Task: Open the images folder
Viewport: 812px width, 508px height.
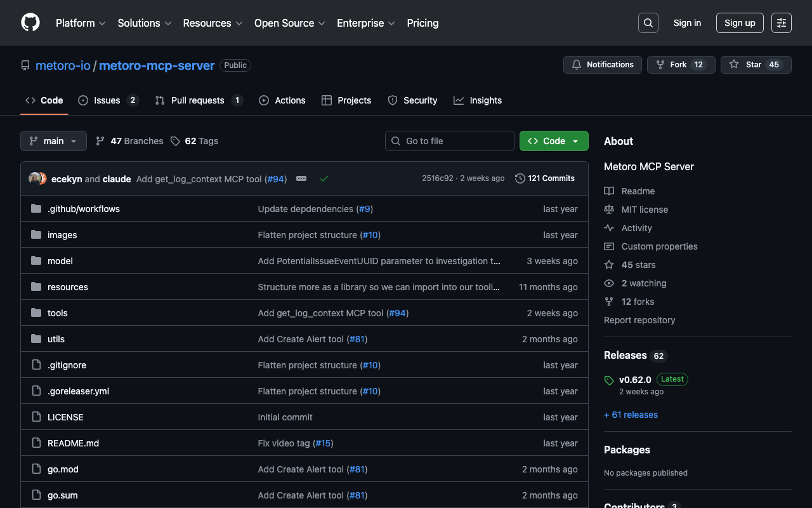Action: point(62,235)
